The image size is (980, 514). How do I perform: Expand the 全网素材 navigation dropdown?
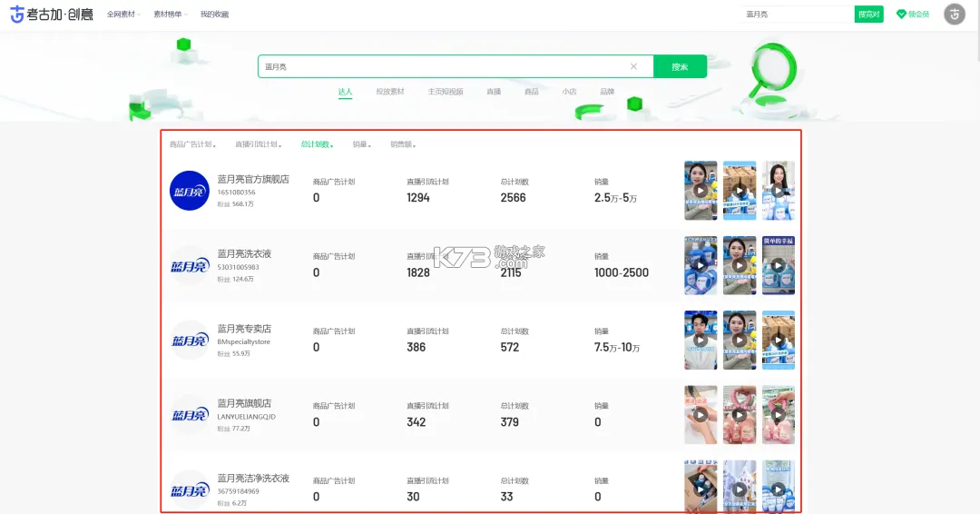click(123, 14)
